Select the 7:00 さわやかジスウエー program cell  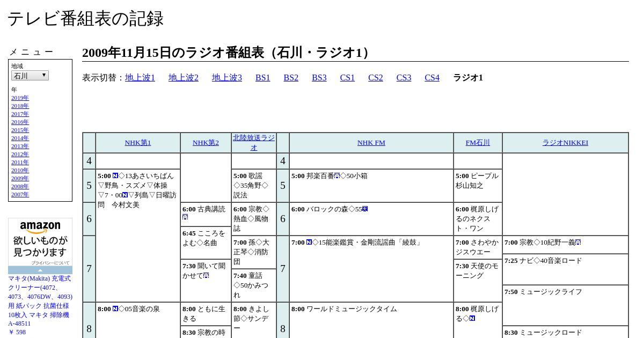[x=478, y=247]
